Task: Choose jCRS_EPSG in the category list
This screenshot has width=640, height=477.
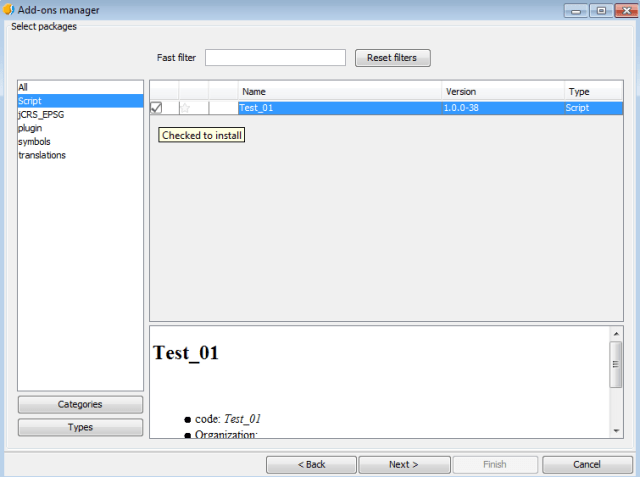Action: (41, 115)
